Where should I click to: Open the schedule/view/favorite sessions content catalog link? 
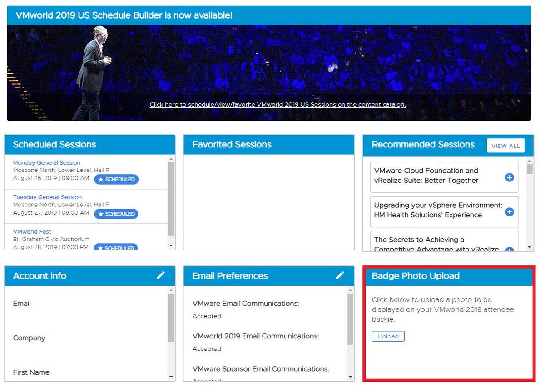point(277,104)
